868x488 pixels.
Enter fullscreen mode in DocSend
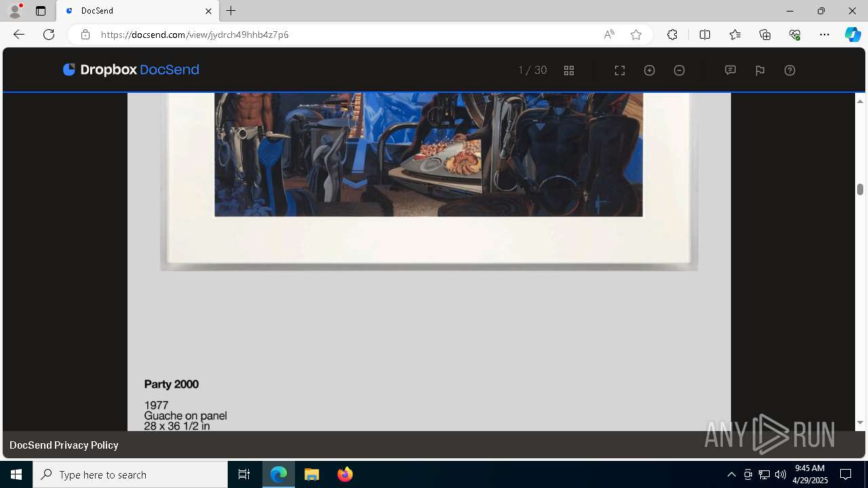click(620, 70)
